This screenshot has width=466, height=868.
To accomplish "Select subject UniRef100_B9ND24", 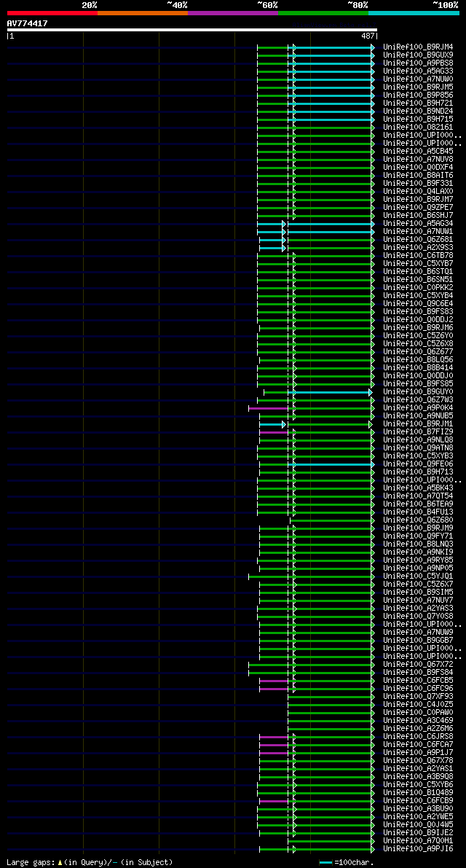I will coord(418,112).
